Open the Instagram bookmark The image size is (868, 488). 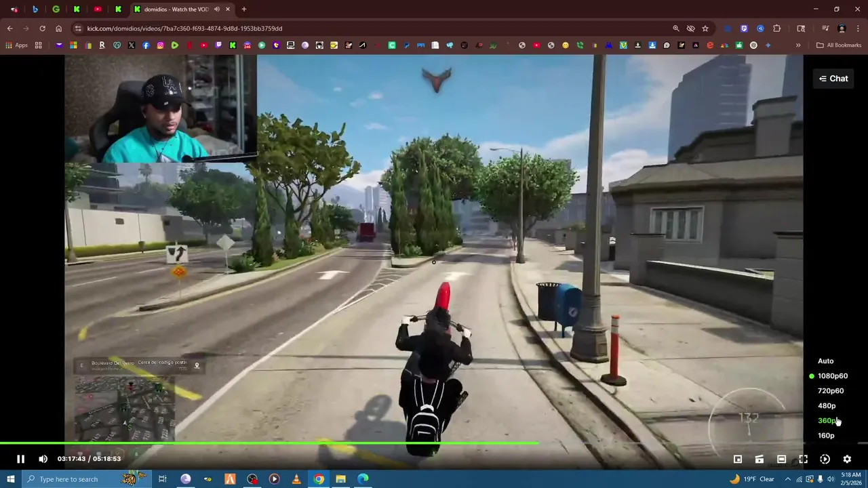[x=160, y=45]
